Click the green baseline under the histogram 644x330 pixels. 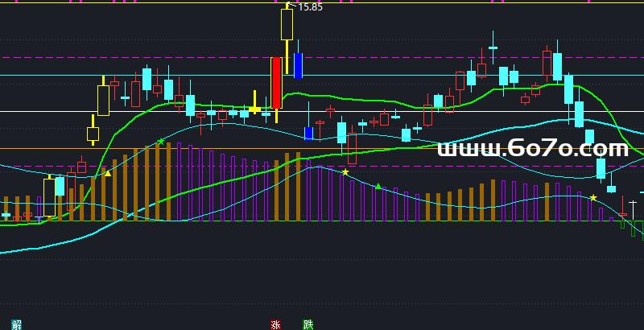pos(322,221)
